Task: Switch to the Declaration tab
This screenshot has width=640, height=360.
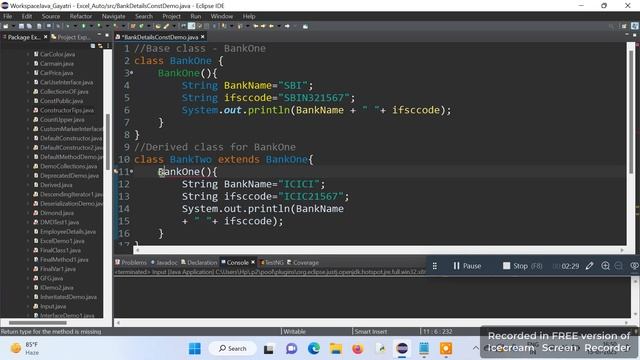Action: click(199, 262)
